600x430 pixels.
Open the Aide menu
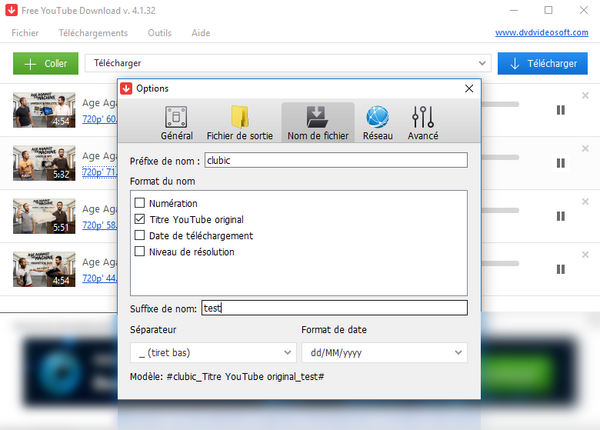click(x=201, y=33)
